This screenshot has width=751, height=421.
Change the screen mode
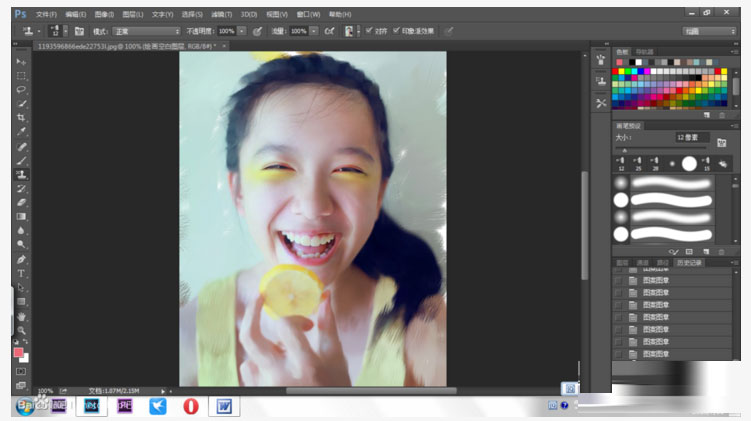pyautogui.click(x=21, y=385)
